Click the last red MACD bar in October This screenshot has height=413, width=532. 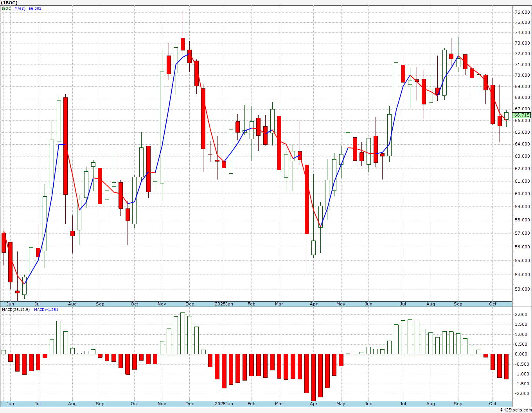(507, 366)
